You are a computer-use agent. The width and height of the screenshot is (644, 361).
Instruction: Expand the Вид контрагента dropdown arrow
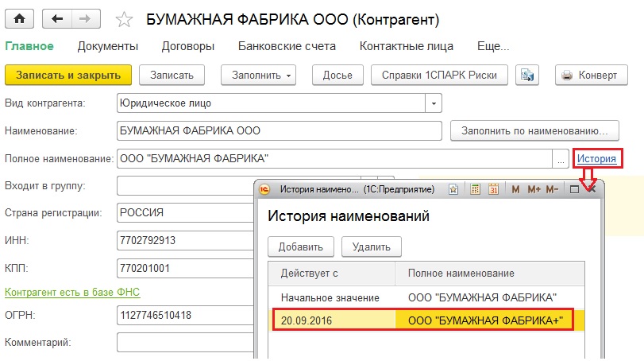(x=434, y=103)
